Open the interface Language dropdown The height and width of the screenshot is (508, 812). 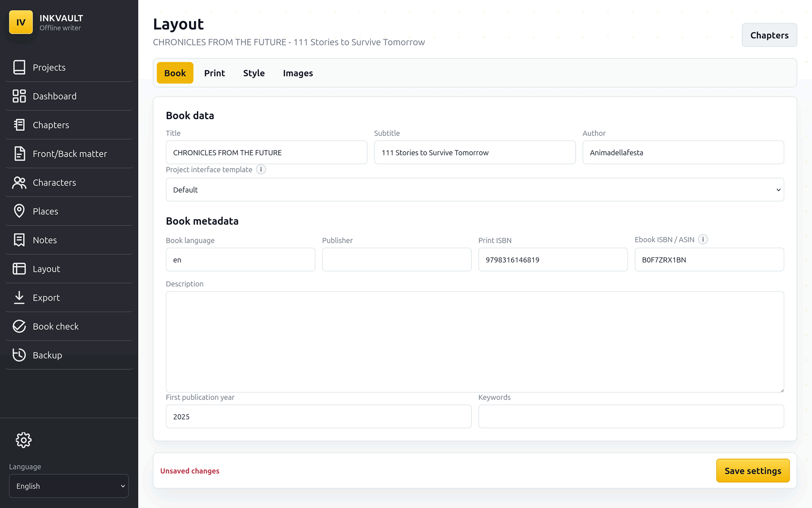click(x=69, y=486)
